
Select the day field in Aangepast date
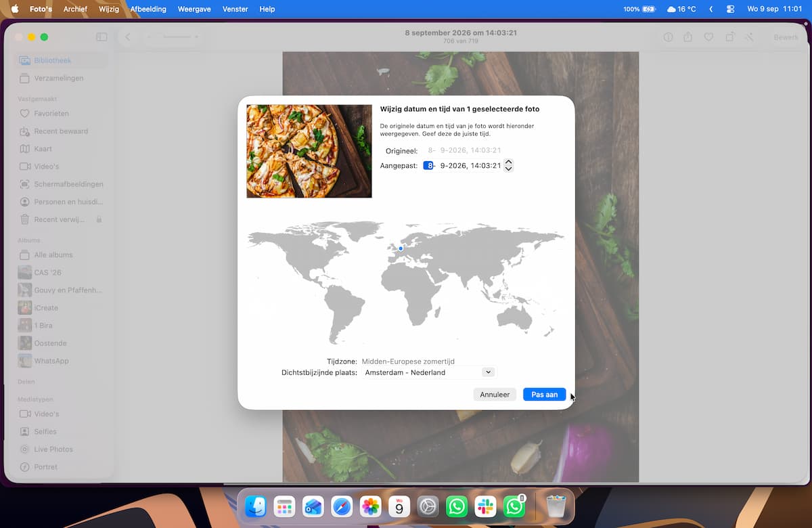pyautogui.click(x=428, y=166)
